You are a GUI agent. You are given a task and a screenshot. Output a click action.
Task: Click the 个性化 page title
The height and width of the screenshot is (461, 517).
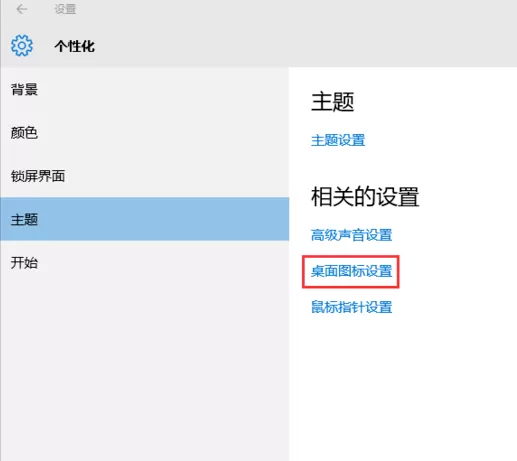[75, 46]
